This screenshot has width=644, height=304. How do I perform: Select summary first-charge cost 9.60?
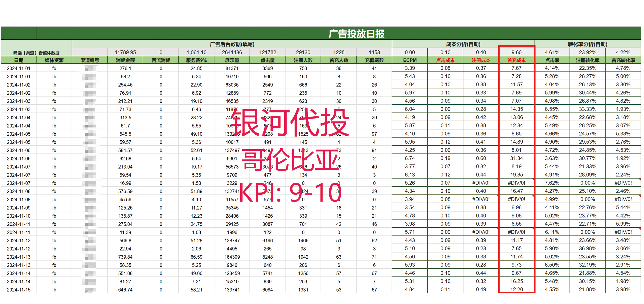(516, 52)
